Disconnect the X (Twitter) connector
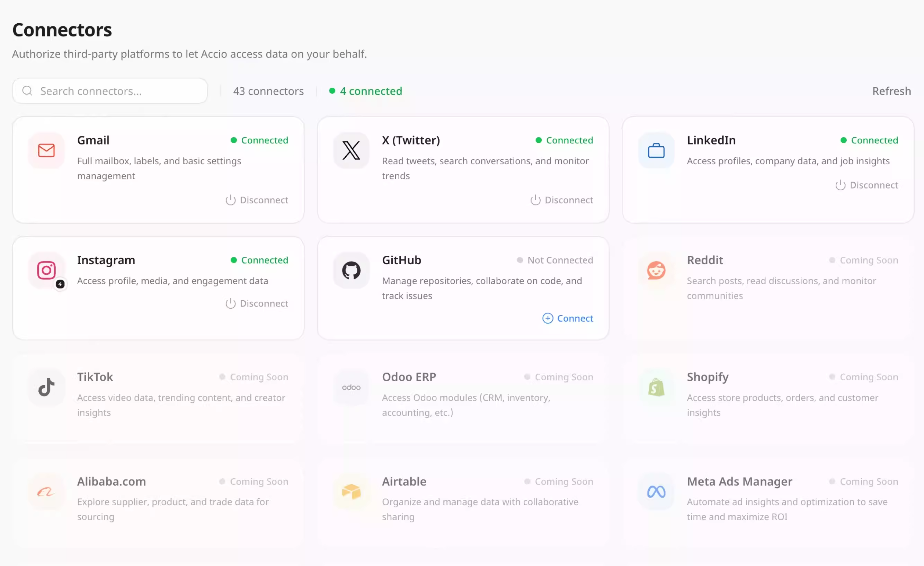Image resolution: width=924 pixels, height=566 pixels. click(x=562, y=200)
